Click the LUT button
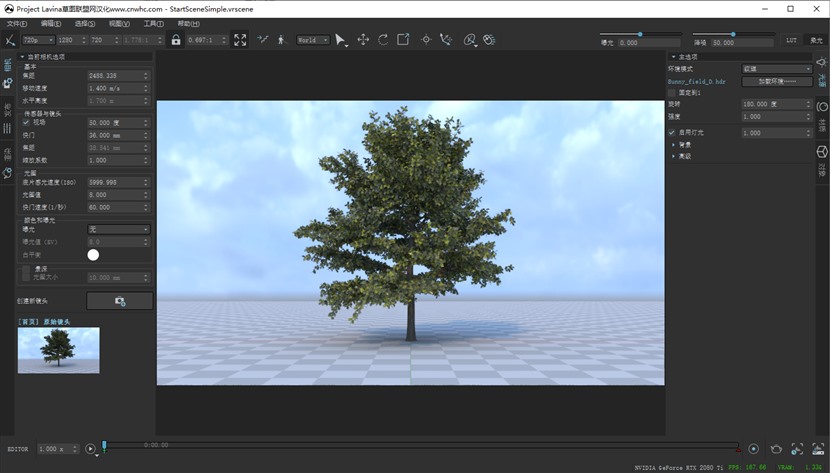Screen dimensions: 830x473 point(792,41)
